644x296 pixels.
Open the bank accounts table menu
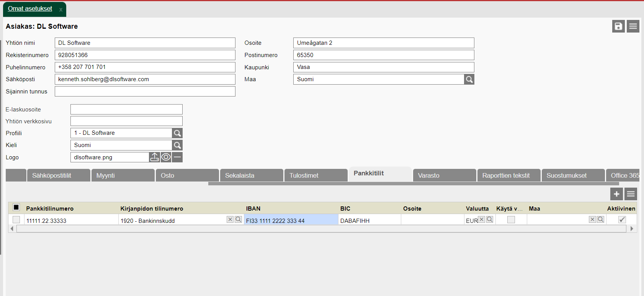click(631, 194)
